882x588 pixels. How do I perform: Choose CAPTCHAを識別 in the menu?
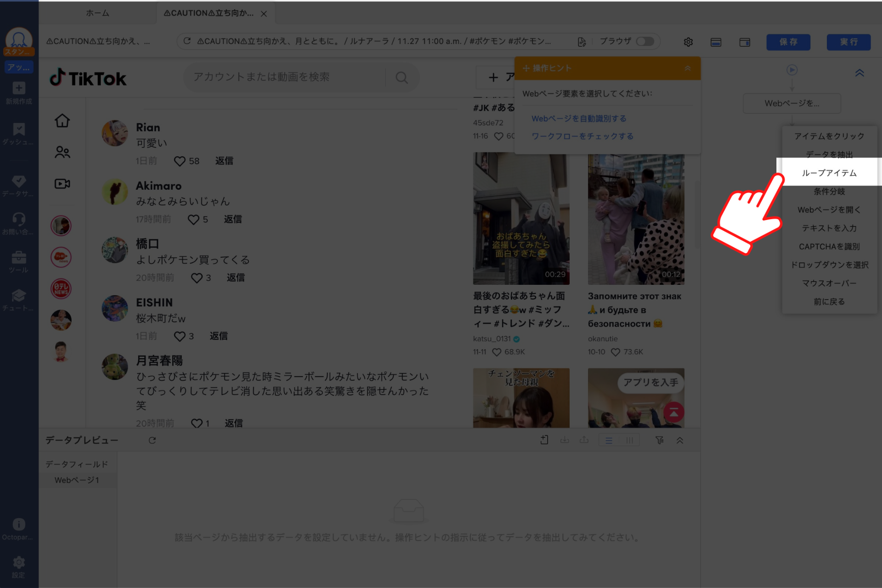[x=829, y=246]
